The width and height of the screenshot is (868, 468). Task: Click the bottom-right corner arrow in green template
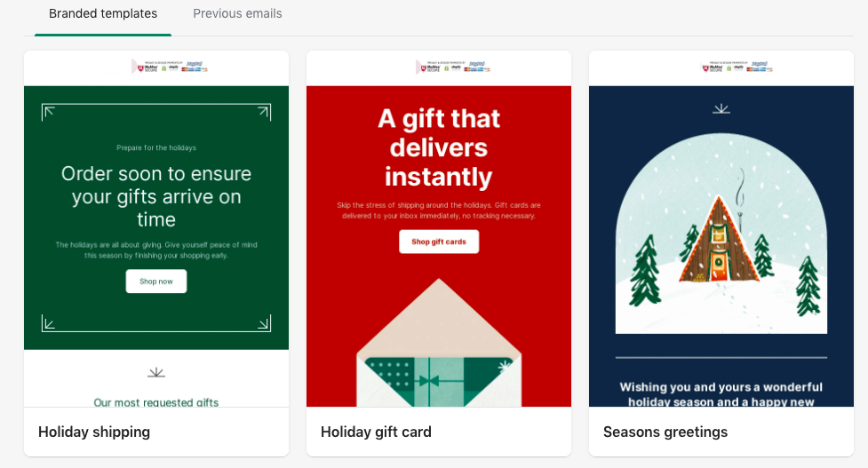[263, 324]
